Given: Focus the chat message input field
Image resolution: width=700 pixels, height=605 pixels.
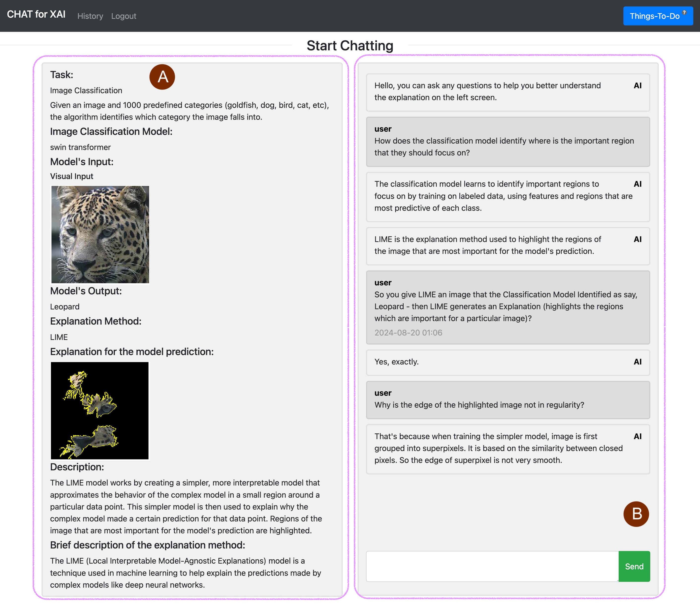Looking at the screenshot, I should (492, 566).
